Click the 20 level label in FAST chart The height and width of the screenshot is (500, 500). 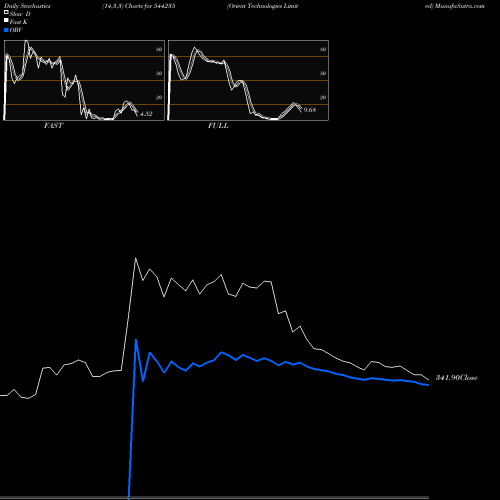tap(159, 97)
